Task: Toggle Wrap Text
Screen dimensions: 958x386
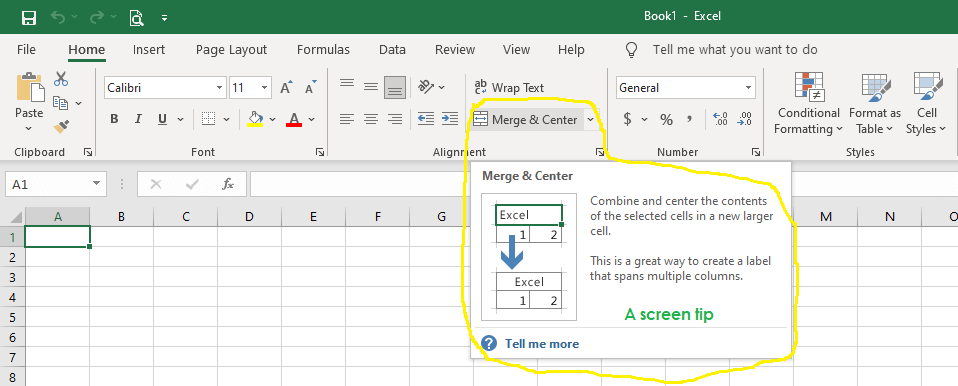Action: (509, 87)
